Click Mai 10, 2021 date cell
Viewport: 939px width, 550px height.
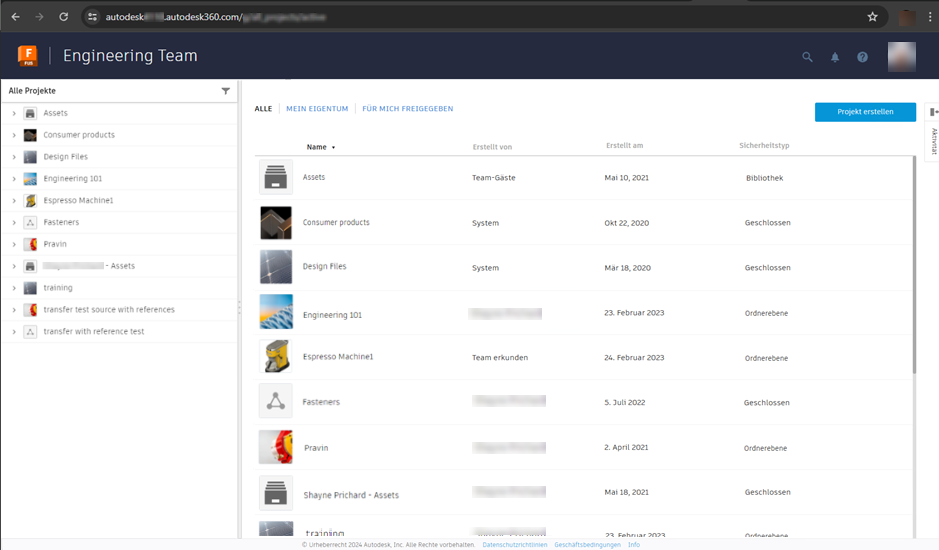[x=626, y=178]
